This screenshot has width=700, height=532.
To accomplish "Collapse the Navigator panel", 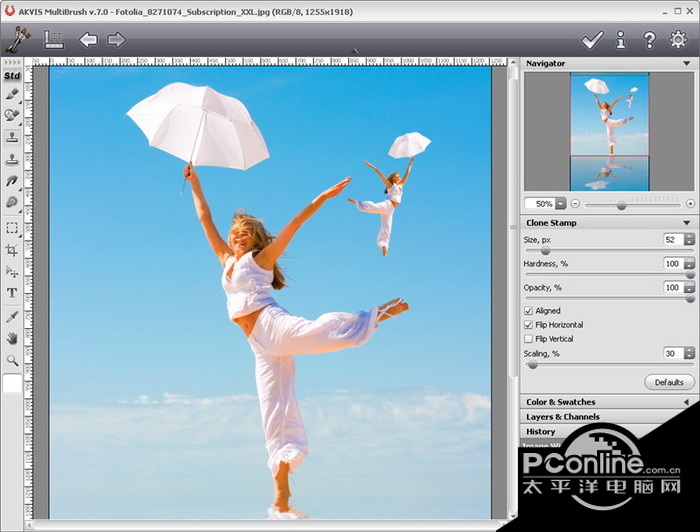I will (687, 63).
